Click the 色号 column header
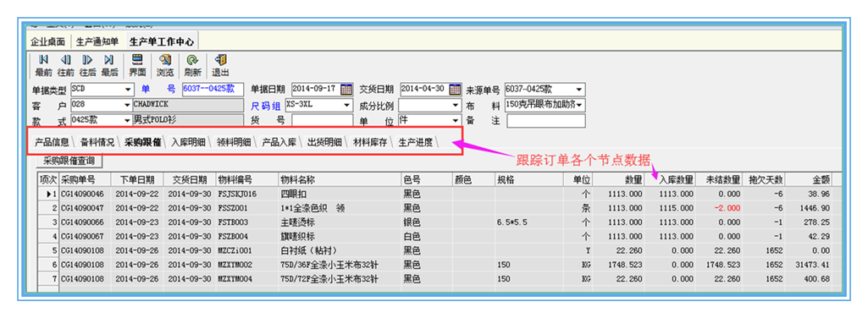This screenshot has height=318, width=868. point(427,179)
